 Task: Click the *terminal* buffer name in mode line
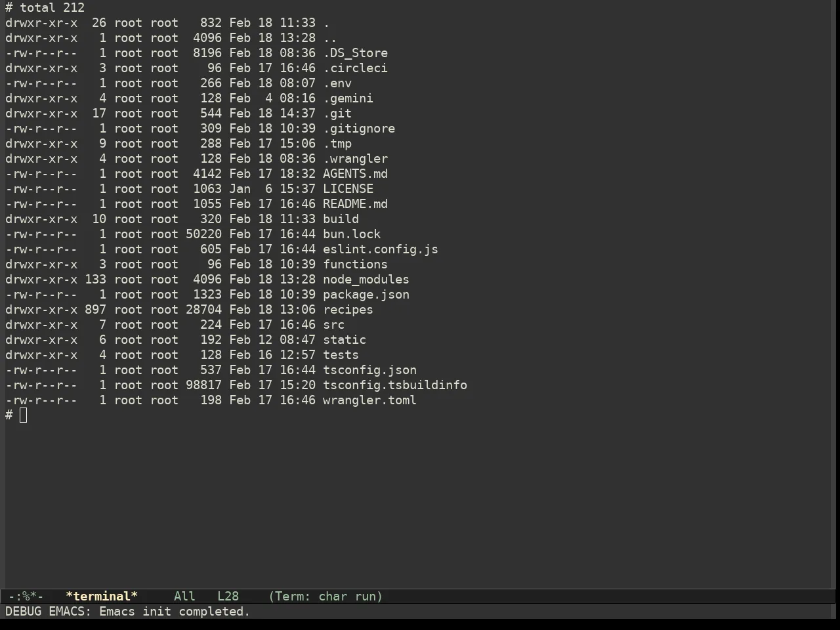[x=102, y=597]
